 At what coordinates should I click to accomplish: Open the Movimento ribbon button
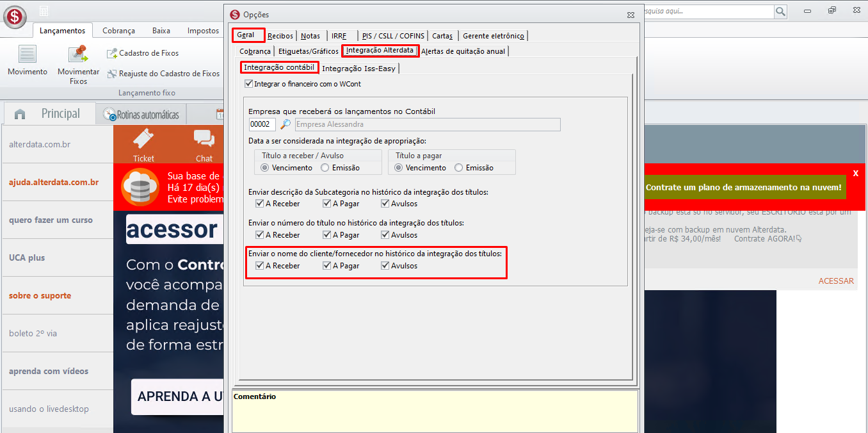28,60
